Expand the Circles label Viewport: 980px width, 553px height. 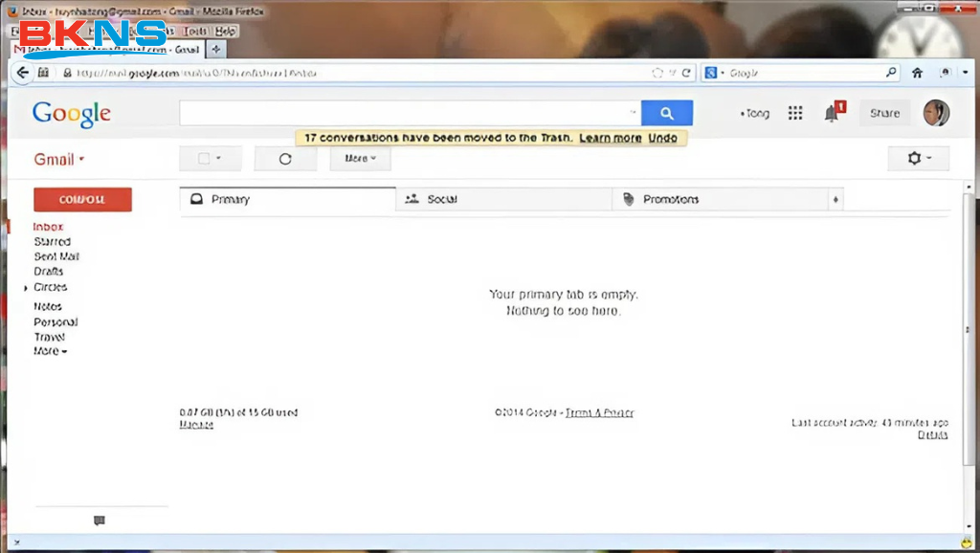coord(26,288)
